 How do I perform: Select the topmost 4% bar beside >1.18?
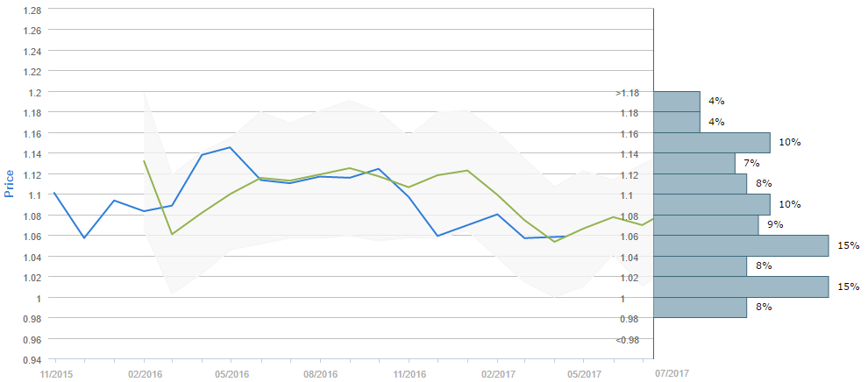pos(677,101)
